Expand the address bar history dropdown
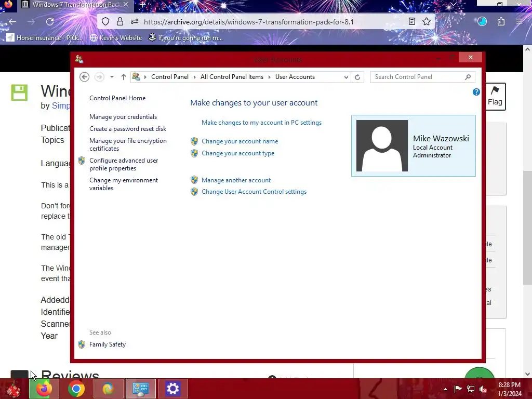 [345, 77]
